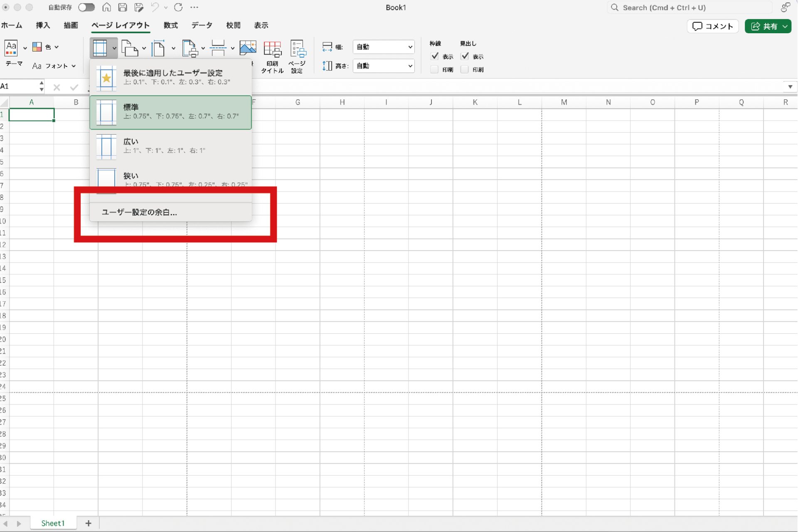Open the 高さ height dropdown
The width and height of the screenshot is (798, 532).
tap(384, 66)
